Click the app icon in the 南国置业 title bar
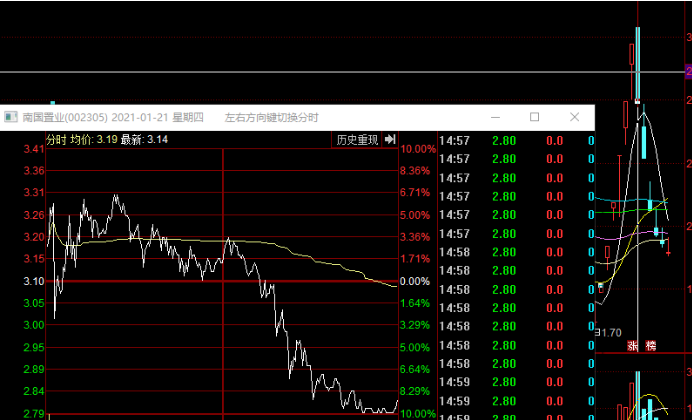Screen dimensions: 692x420 click(x=11, y=117)
